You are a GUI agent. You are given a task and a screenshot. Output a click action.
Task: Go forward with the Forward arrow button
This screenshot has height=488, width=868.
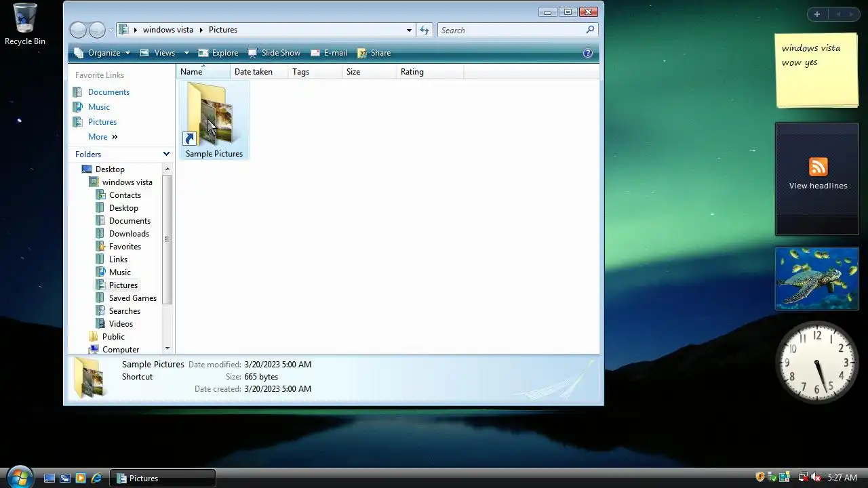(x=97, y=30)
